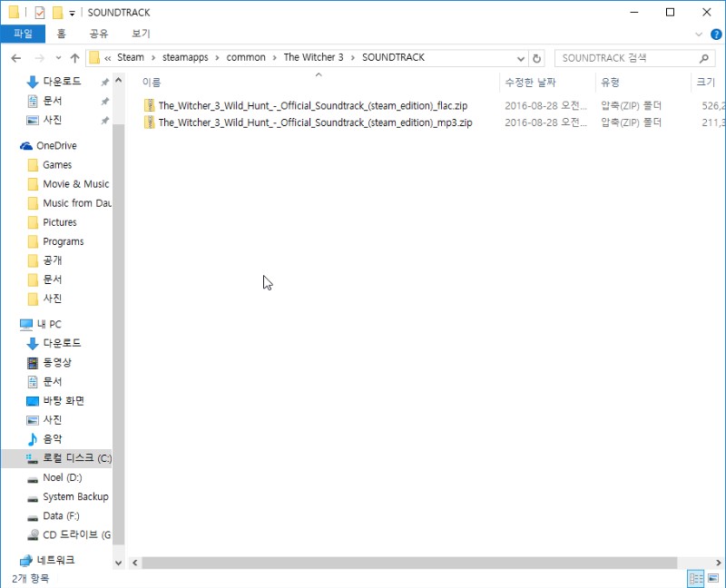Click the Up one level arrow
Image resolution: width=726 pixels, height=588 pixels.
[74, 58]
